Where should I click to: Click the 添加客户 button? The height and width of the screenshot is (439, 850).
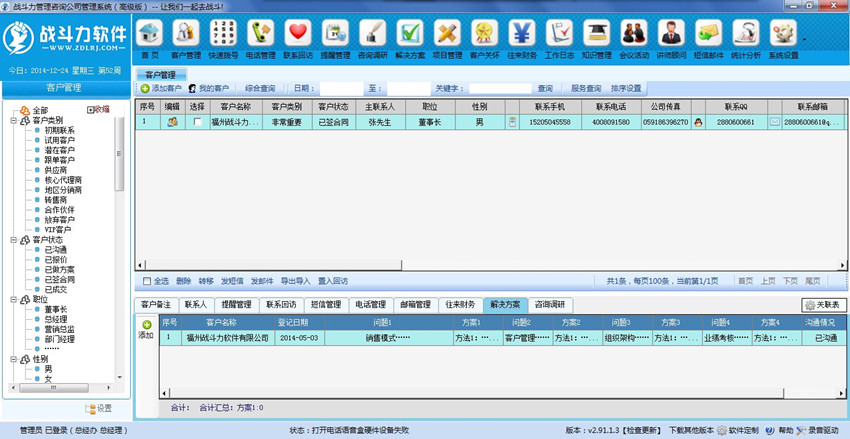pos(161,88)
